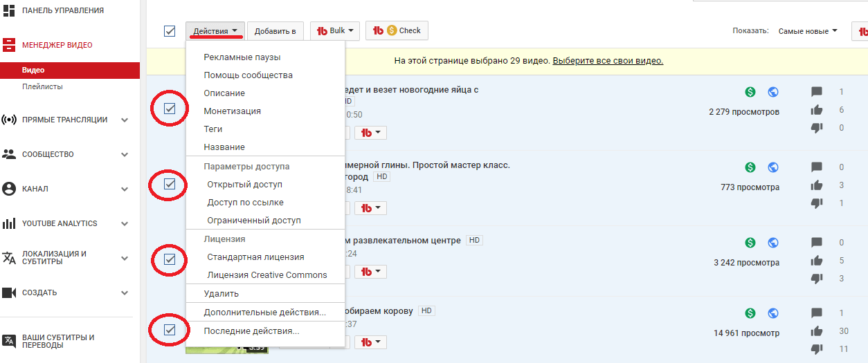Select 'Монетизация' from the actions menu

point(232,111)
